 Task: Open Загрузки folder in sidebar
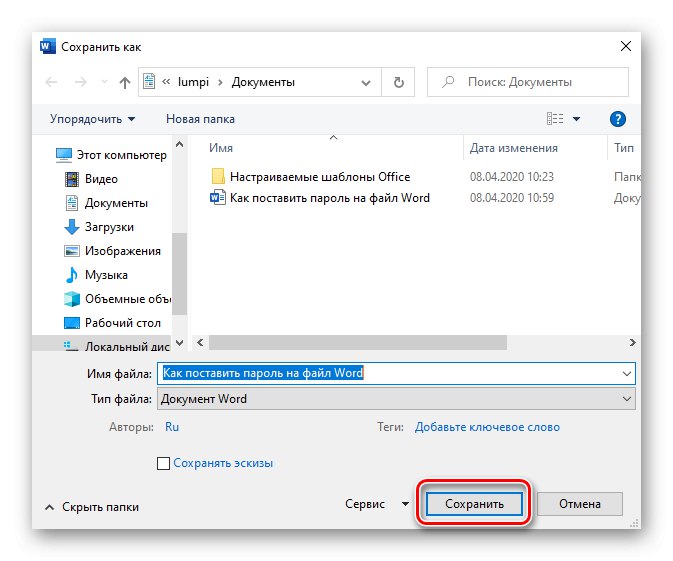pos(99,227)
